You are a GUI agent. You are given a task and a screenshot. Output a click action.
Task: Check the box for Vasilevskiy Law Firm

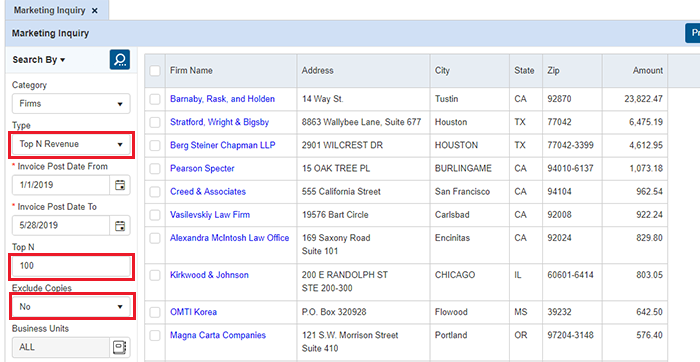155,215
